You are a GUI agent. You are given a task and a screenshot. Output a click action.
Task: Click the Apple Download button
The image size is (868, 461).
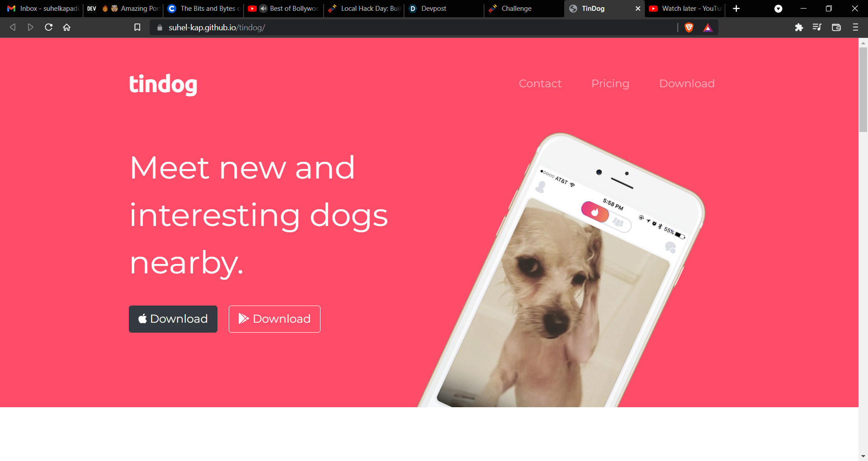(x=173, y=319)
